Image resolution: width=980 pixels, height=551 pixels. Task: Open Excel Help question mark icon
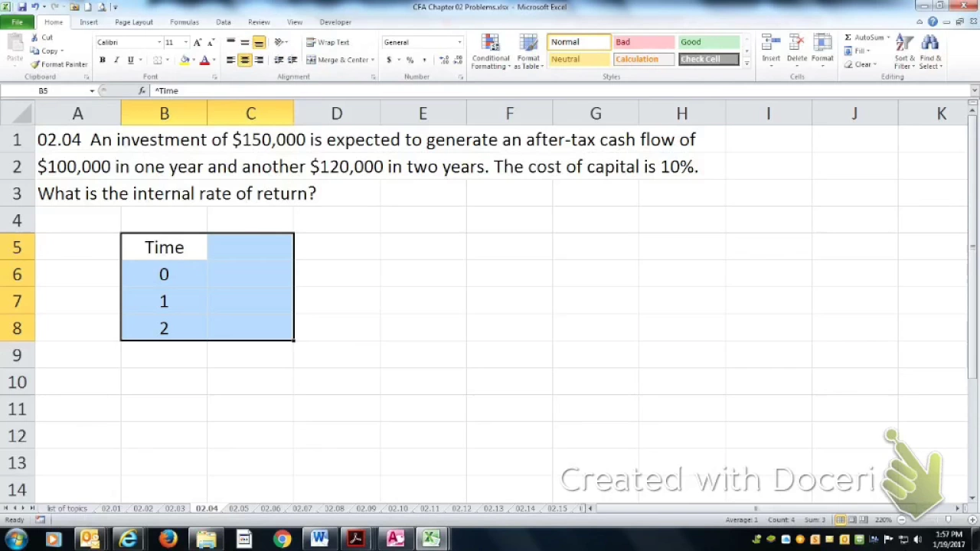[x=933, y=21]
